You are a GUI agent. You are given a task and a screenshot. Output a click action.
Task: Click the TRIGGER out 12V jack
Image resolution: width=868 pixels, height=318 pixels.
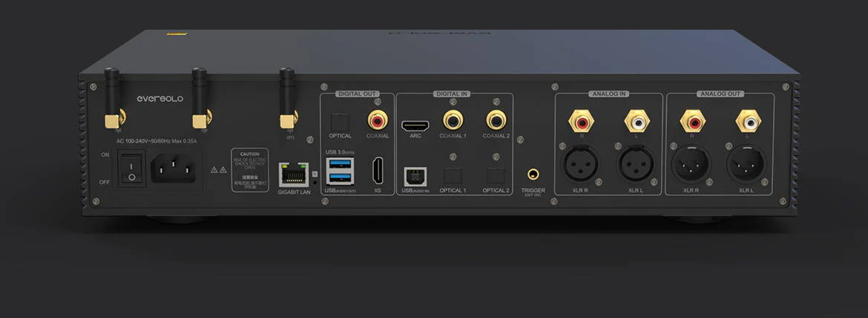(533, 175)
